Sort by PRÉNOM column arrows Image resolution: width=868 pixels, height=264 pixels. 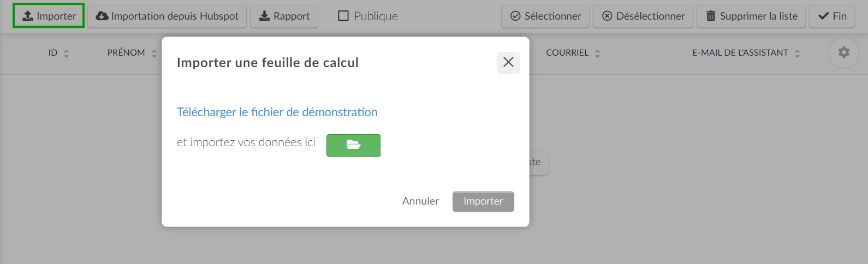click(x=154, y=53)
